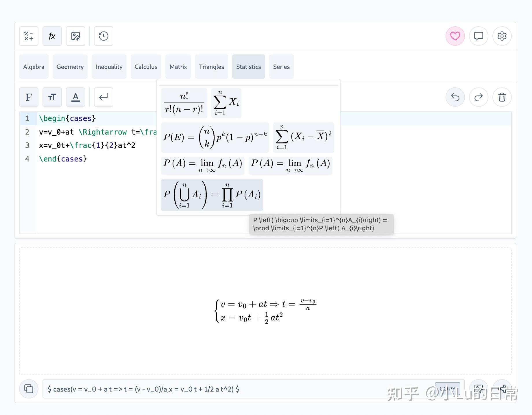
Task: Insert the sum of X_i formula
Action: (226, 103)
